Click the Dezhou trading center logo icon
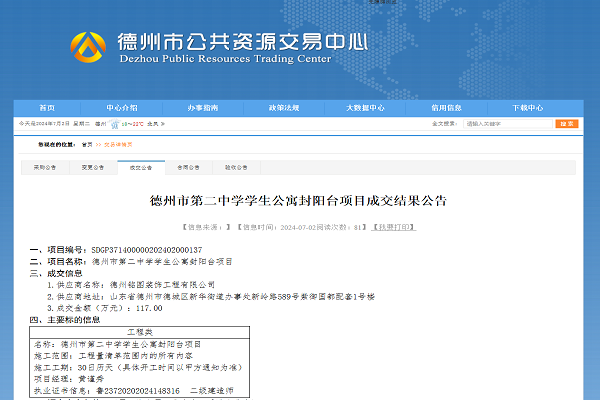The image size is (600, 400). pos(88,47)
